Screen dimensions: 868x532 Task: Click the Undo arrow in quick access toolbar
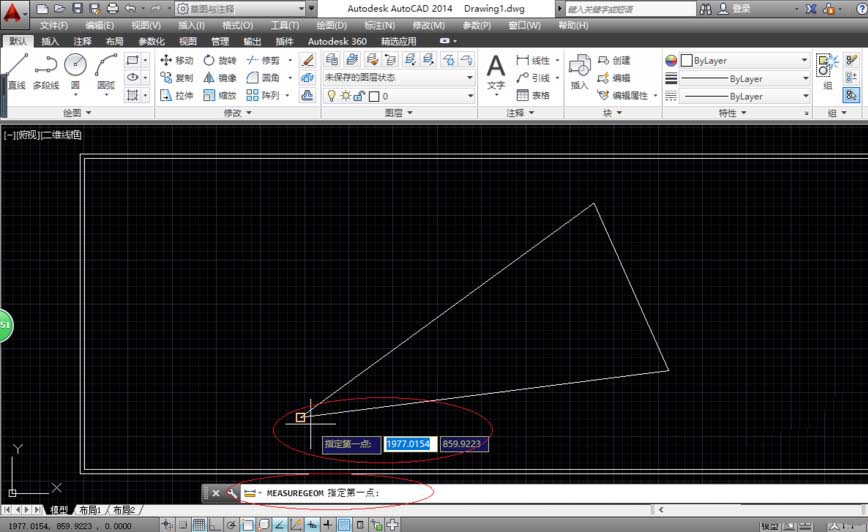pos(130,8)
